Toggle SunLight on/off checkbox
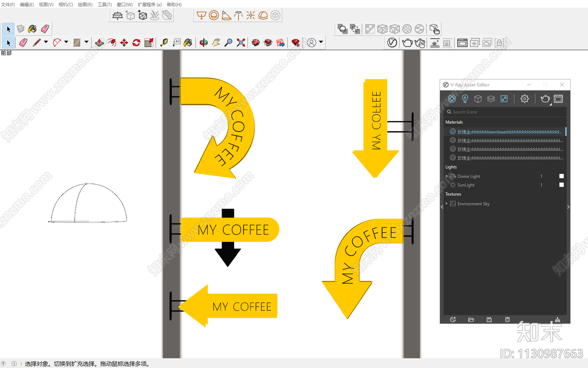588x368 pixels. (x=562, y=185)
